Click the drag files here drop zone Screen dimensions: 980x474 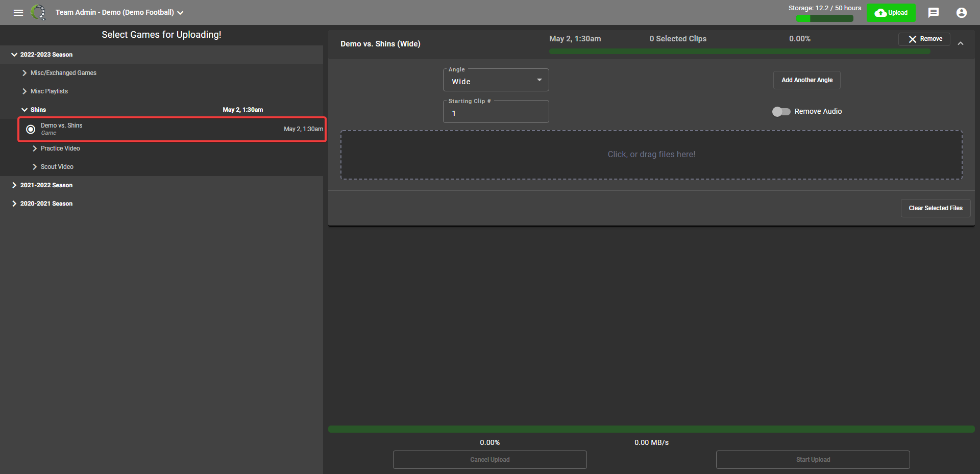(x=651, y=155)
